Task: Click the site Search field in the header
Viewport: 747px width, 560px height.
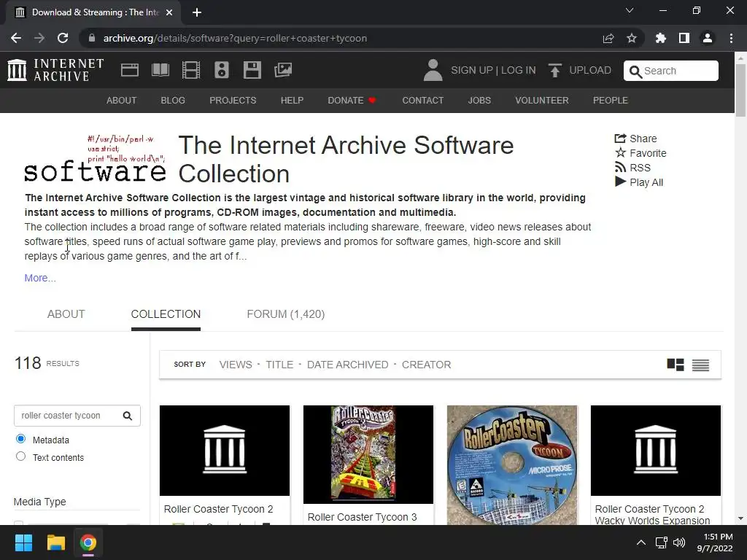Action: pyautogui.click(x=671, y=71)
